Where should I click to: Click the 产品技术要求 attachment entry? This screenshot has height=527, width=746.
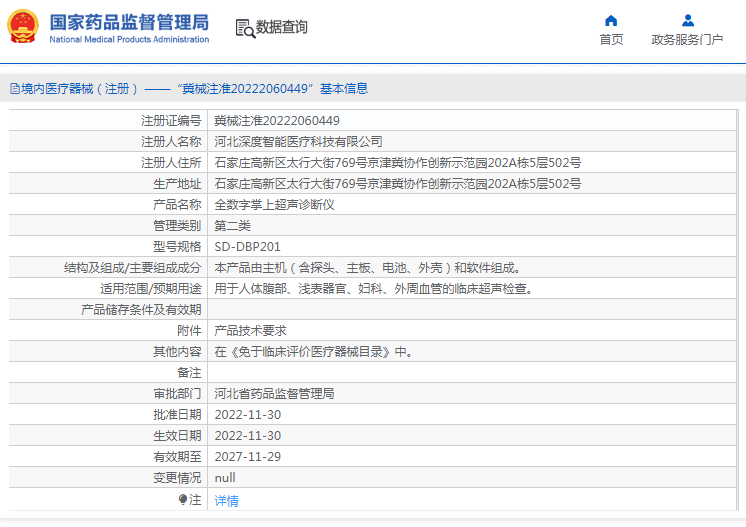click(251, 331)
